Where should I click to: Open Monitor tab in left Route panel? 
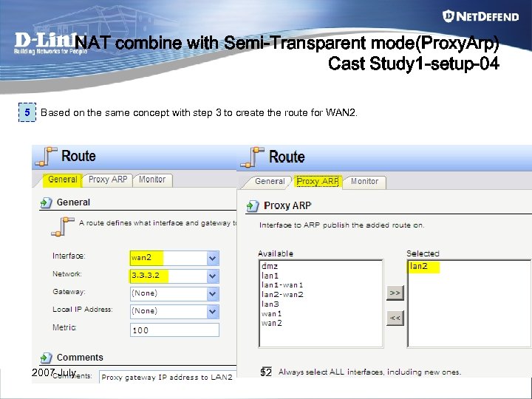[x=152, y=180]
